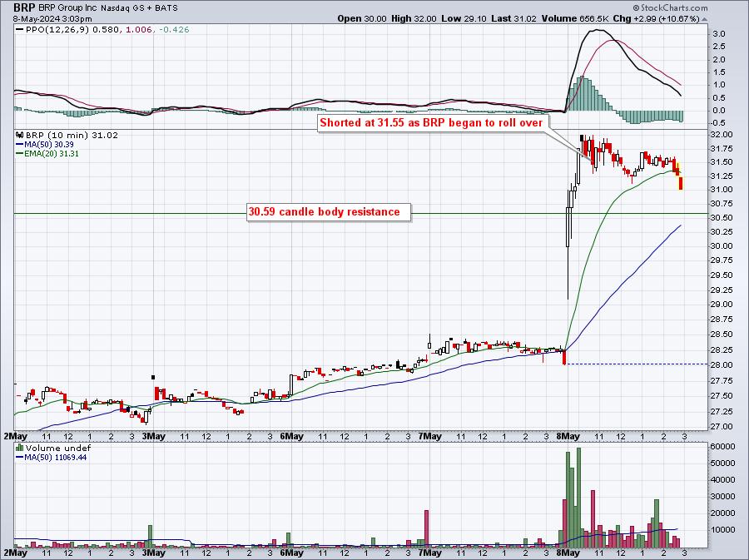Click the dashed blue line at 28.00
The width and height of the screenshot is (749, 560).
[637, 364]
